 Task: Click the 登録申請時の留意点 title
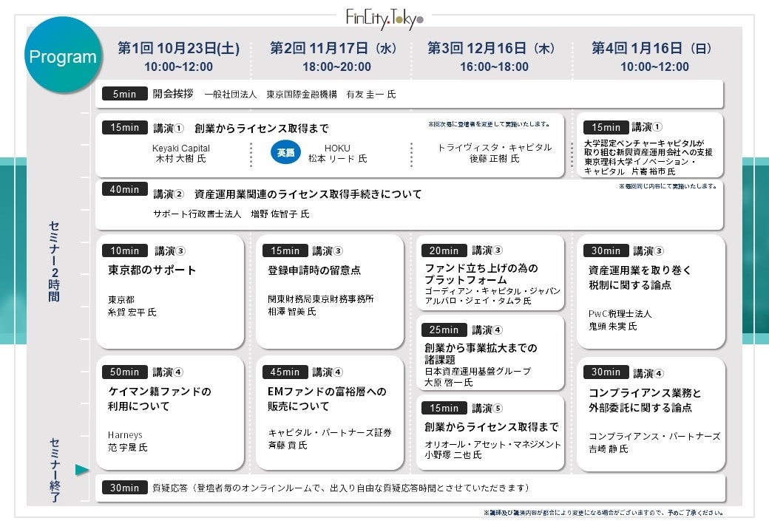click(x=314, y=270)
